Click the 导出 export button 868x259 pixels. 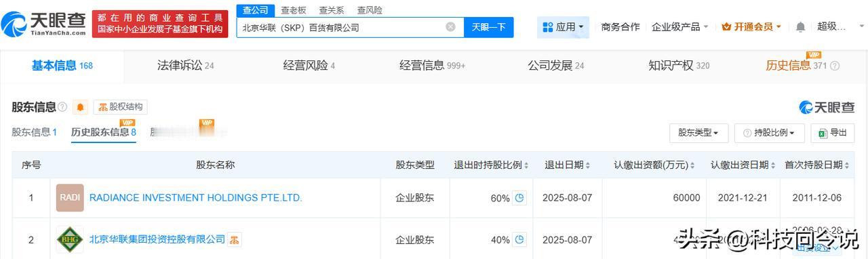[832, 133]
